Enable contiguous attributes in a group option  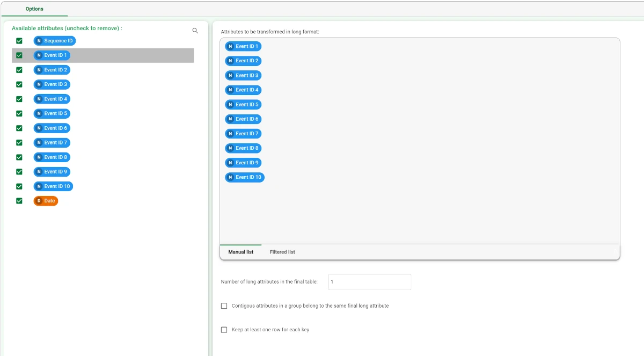[x=224, y=306]
